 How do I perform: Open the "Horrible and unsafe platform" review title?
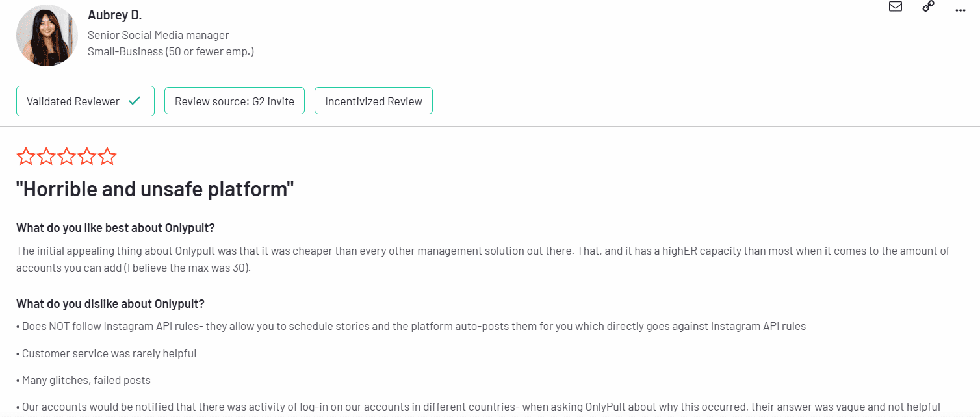155,190
